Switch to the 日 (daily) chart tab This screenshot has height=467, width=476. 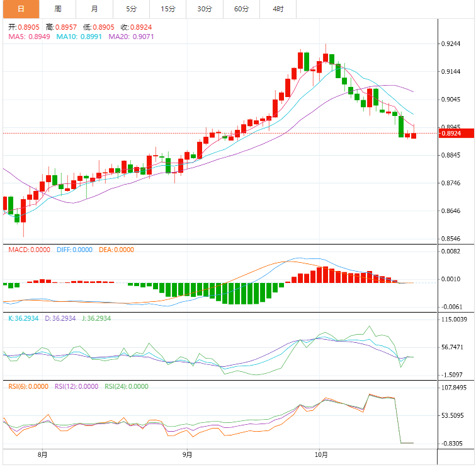pos(21,9)
